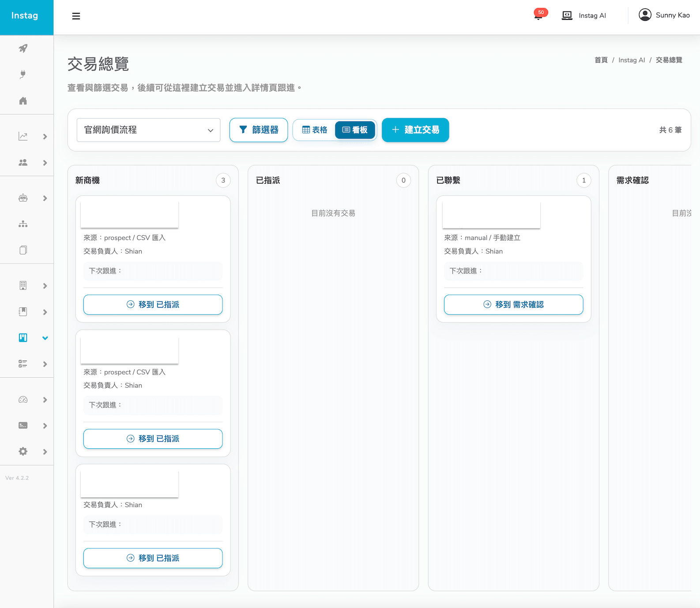Click the 需求確認 column header
The image size is (700, 608).
click(x=632, y=180)
